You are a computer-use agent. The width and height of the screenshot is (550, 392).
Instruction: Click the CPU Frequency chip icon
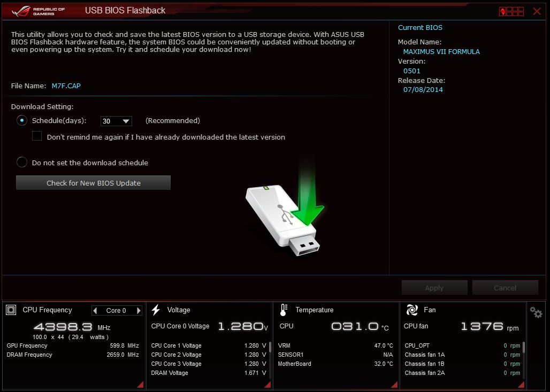[x=11, y=310]
